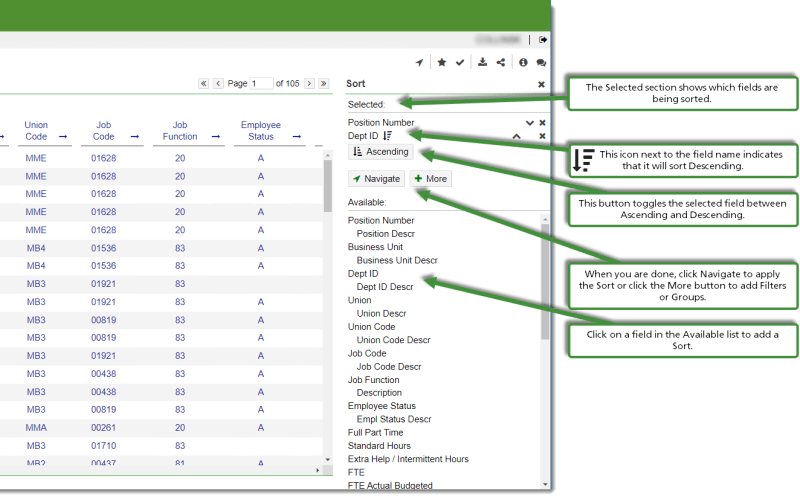
Task: Click the arrow next to Job Code header
Action: (135, 137)
